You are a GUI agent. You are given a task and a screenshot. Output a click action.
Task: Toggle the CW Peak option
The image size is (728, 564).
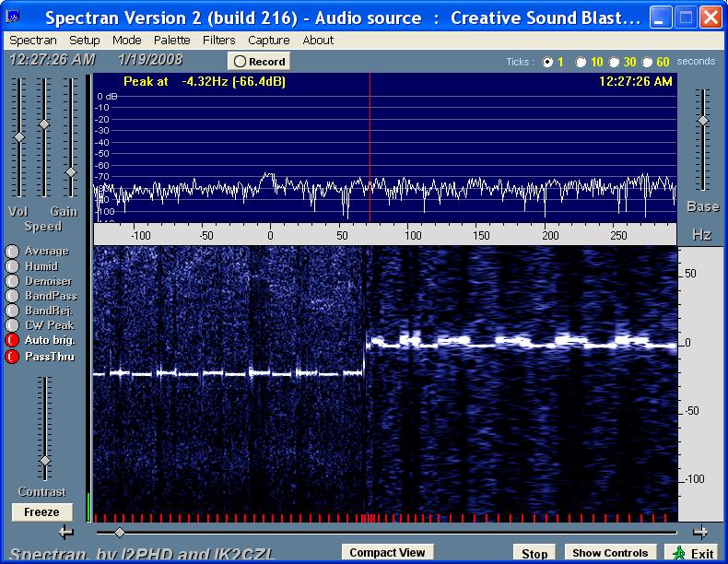(x=12, y=325)
